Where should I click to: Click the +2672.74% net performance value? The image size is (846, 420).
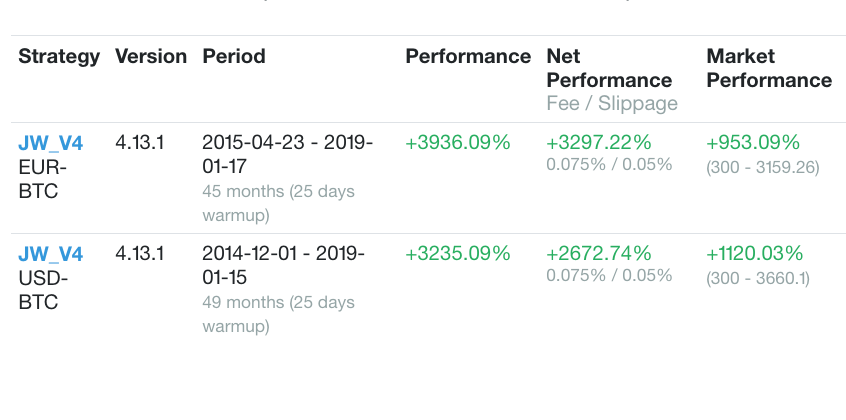[x=599, y=254]
